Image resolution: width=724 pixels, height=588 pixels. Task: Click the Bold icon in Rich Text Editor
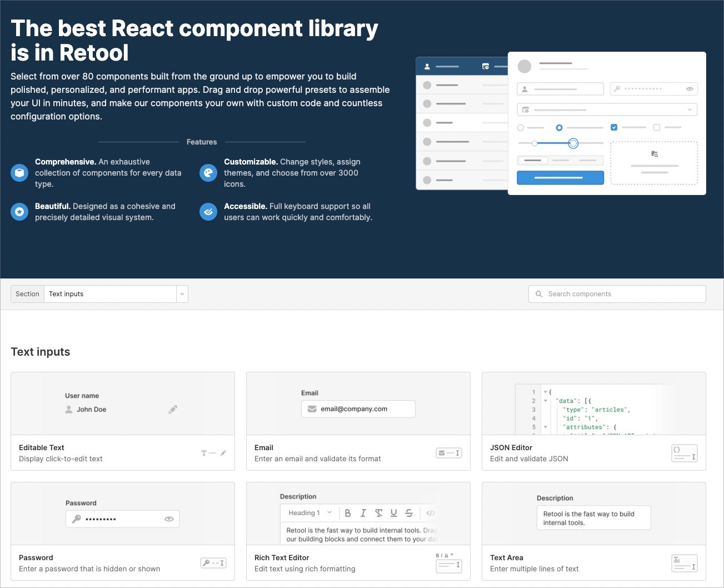pyautogui.click(x=348, y=513)
